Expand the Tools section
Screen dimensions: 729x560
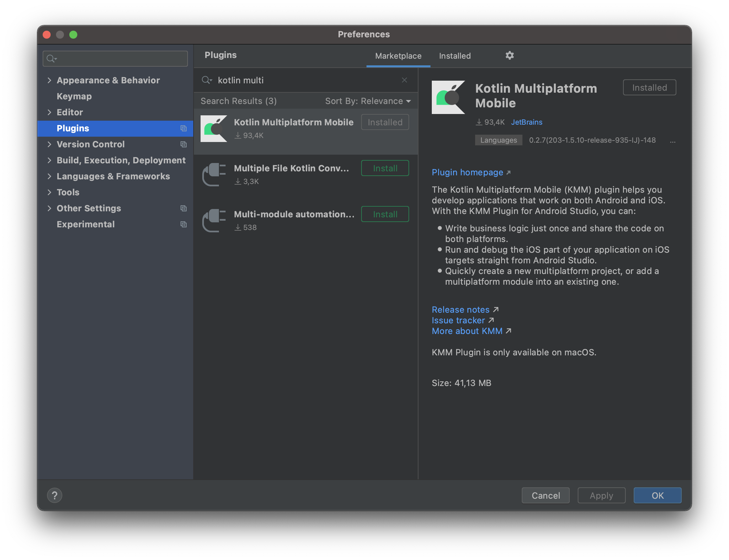click(49, 192)
